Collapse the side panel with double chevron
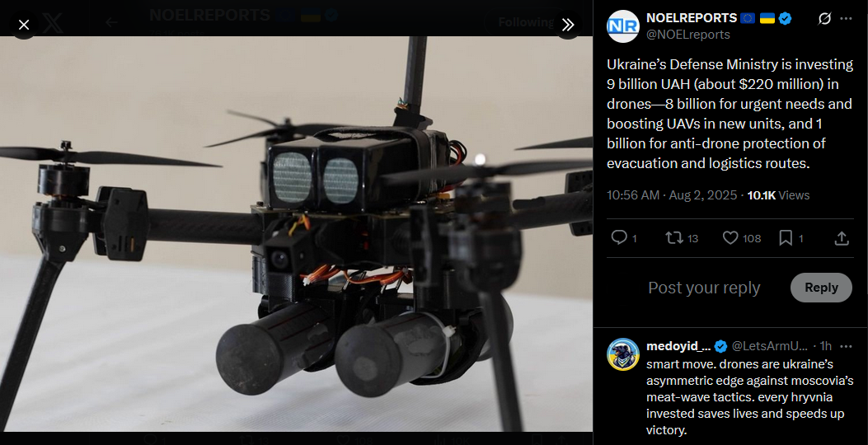Image resolution: width=868 pixels, height=445 pixels. (x=568, y=25)
